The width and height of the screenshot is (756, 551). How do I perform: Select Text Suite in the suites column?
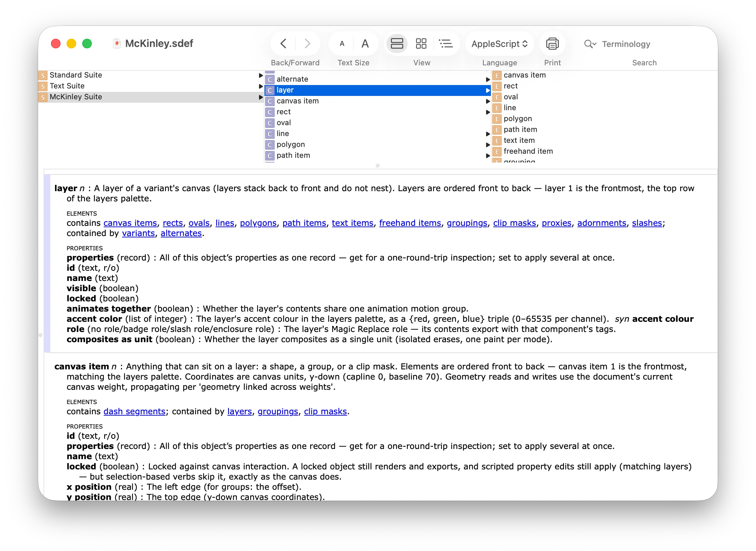tap(151, 86)
